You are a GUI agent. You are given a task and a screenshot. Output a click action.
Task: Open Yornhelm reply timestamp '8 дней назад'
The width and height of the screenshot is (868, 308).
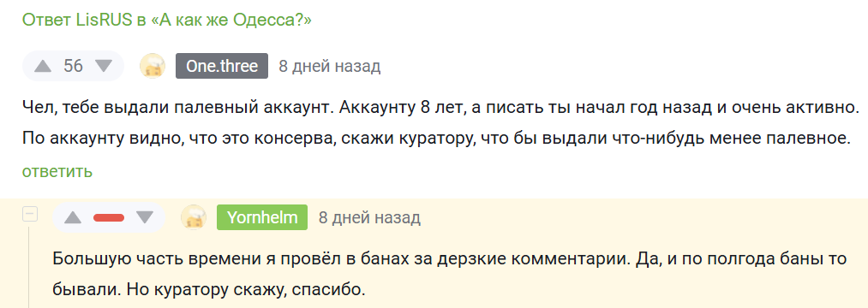coord(369,217)
